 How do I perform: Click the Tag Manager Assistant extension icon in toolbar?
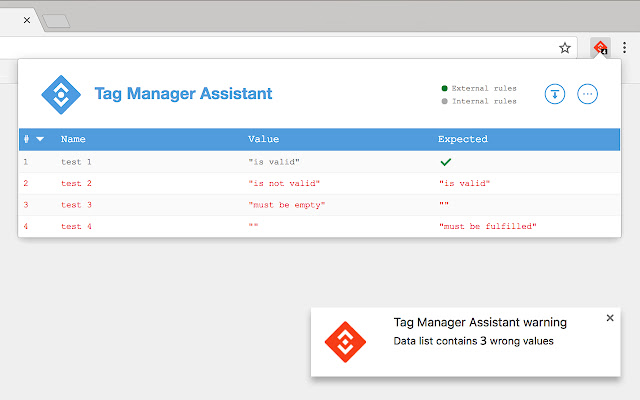click(600, 48)
